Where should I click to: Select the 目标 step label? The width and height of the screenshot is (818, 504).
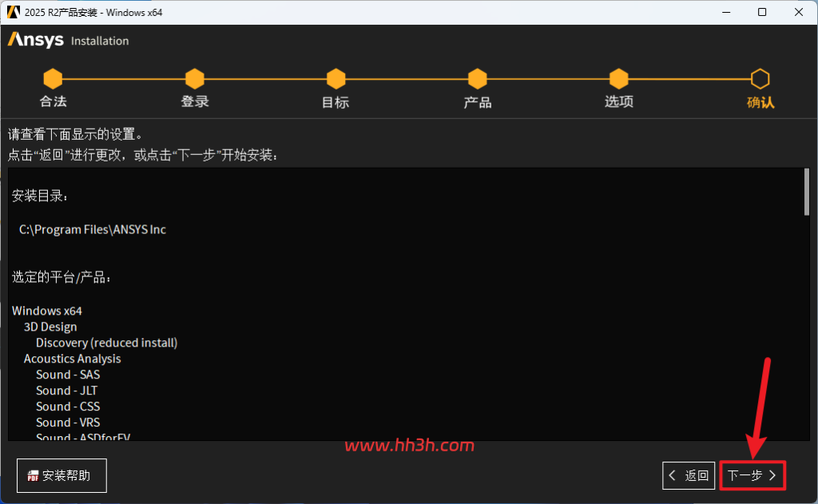point(336,102)
